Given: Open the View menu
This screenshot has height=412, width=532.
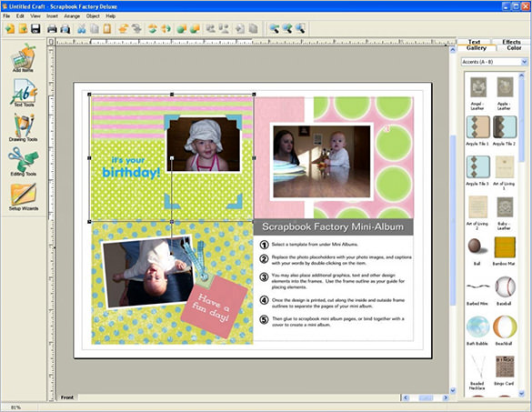Looking at the screenshot, I should click(35, 16).
